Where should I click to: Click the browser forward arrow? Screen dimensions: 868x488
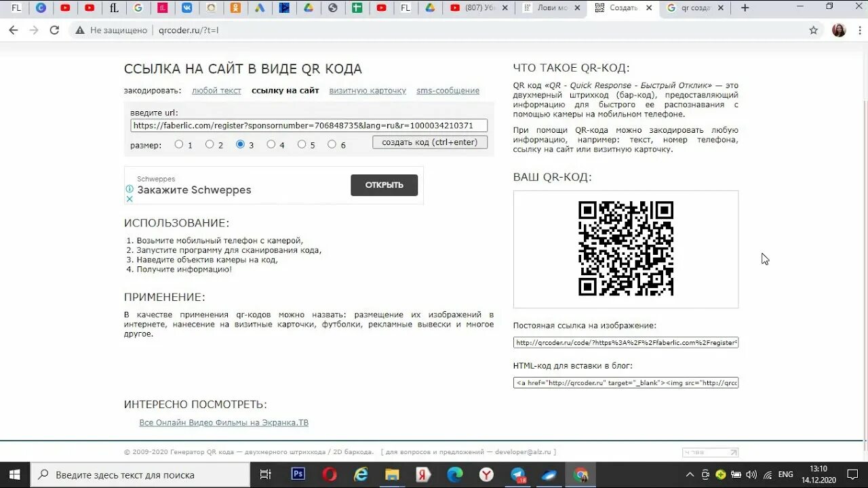34,30
